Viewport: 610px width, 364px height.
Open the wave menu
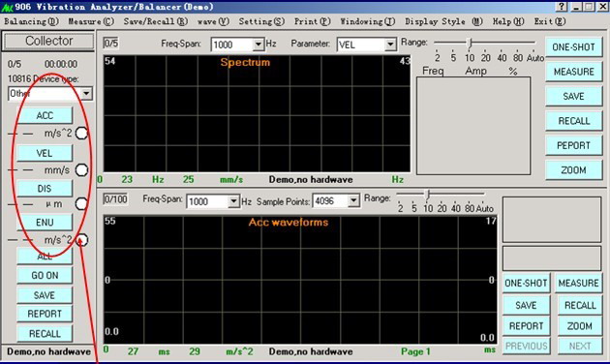tap(213, 21)
